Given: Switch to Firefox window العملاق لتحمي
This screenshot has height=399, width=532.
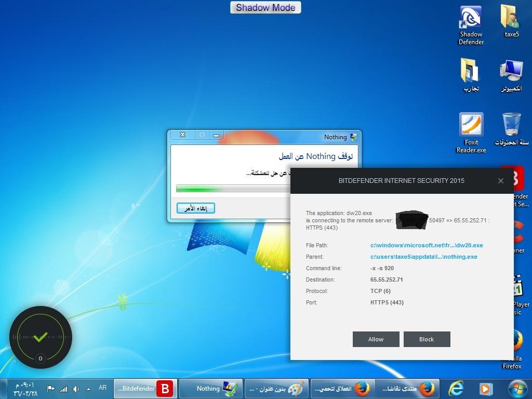Looking at the screenshot, I should [x=342, y=389].
